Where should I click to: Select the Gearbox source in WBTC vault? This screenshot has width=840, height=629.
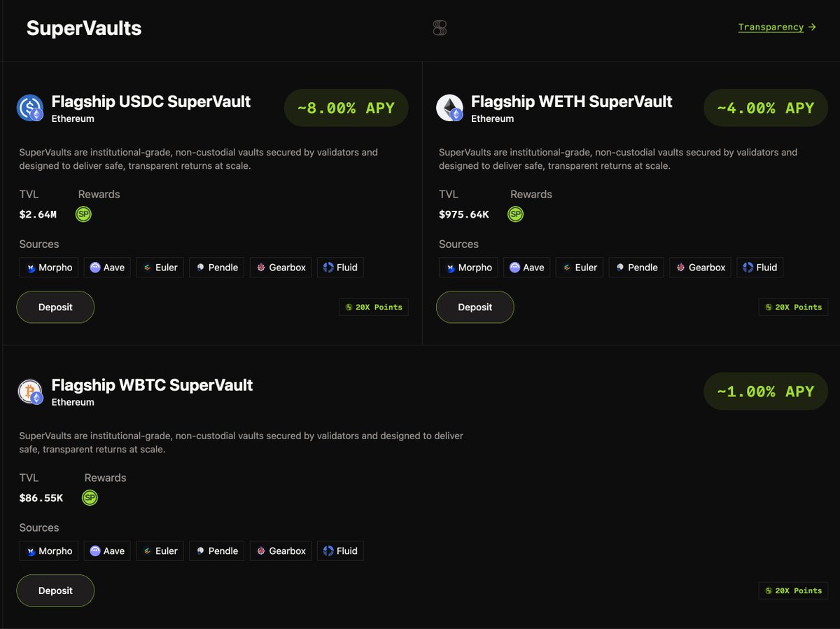click(281, 551)
